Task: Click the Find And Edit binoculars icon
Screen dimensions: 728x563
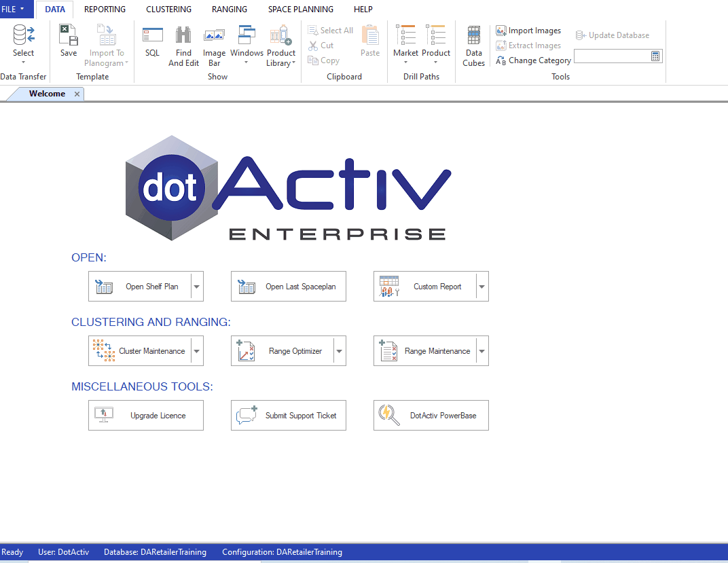Action: pos(183,35)
